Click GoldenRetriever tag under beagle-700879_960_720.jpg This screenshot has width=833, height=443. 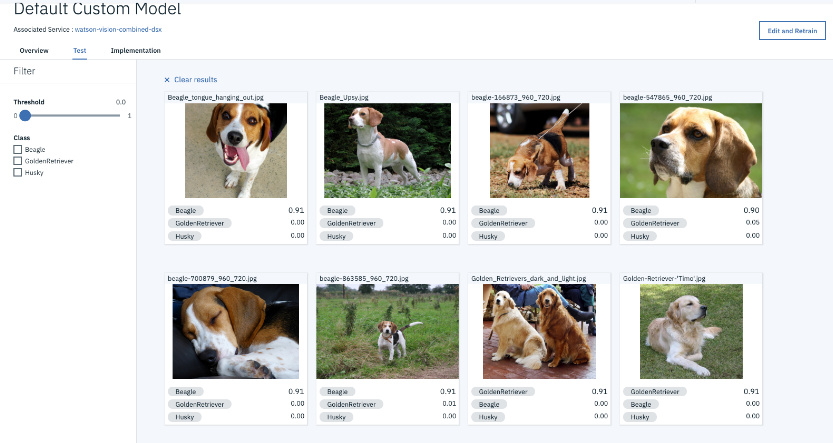(x=200, y=404)
